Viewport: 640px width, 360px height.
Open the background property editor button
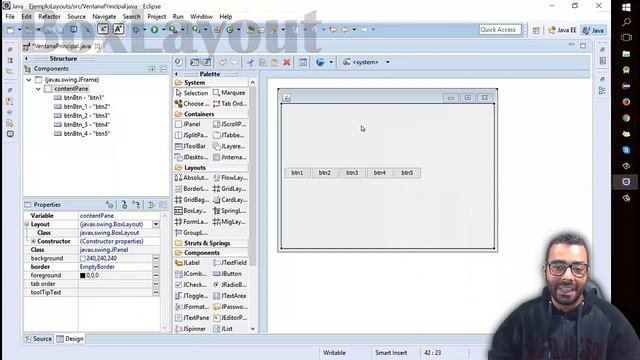coord(156,258)
